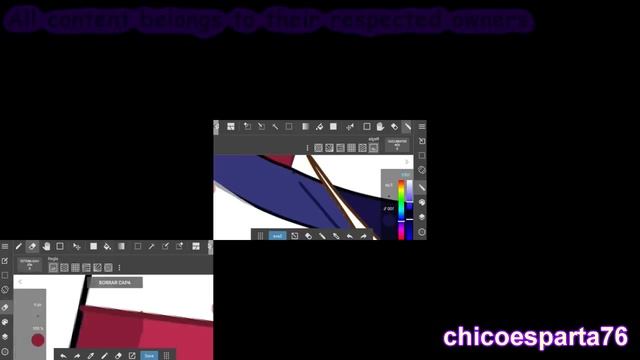Screen dimensions: 640x360
Task: Select Hand tool in lower-left window toolbar
Action: [46, 246]
